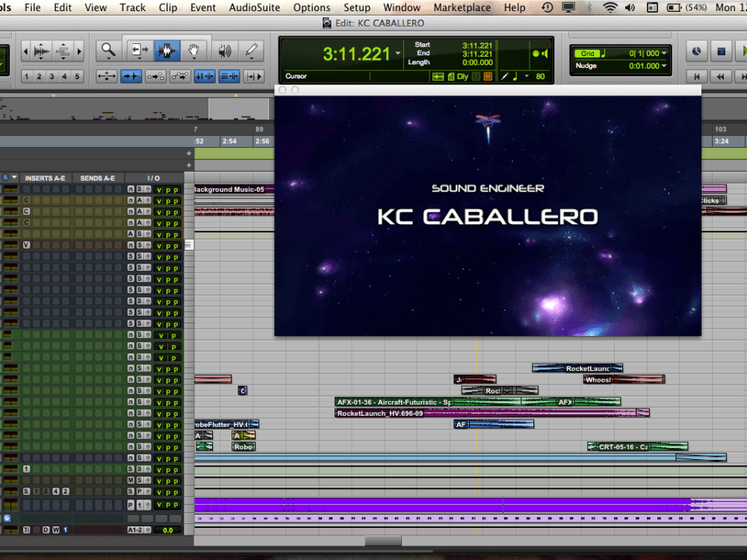Select the Selector waveform tool
Viewport: 747px width, 560px height.
tap(167, 50)
